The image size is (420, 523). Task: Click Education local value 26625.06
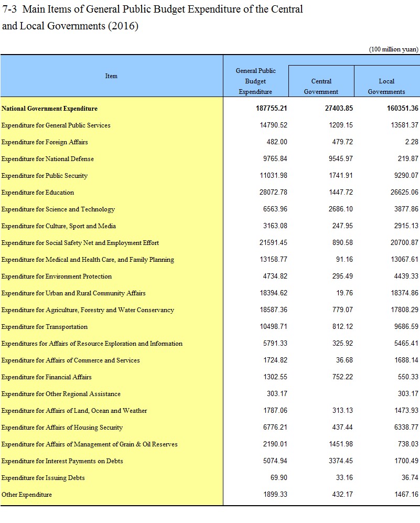(x=404, y=192)
